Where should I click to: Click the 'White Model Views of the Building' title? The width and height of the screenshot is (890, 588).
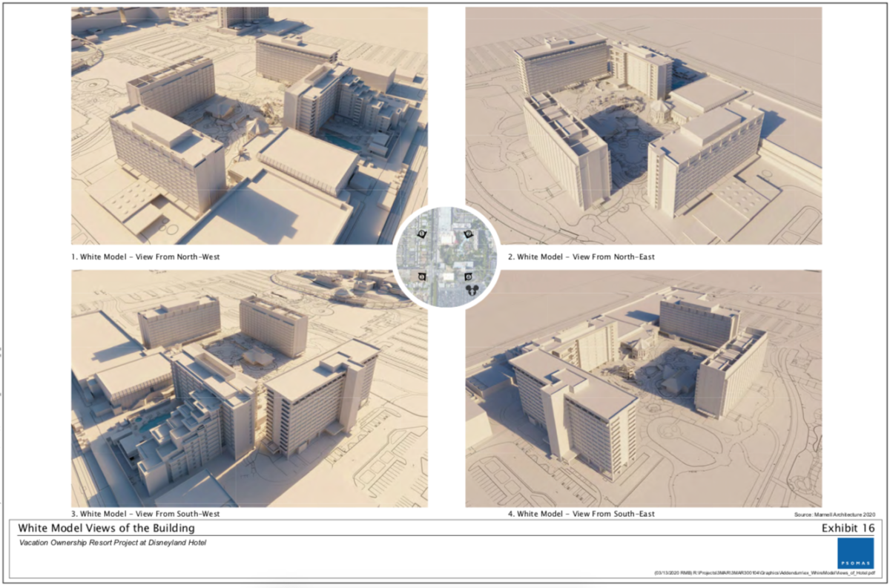tap(106, 528)
